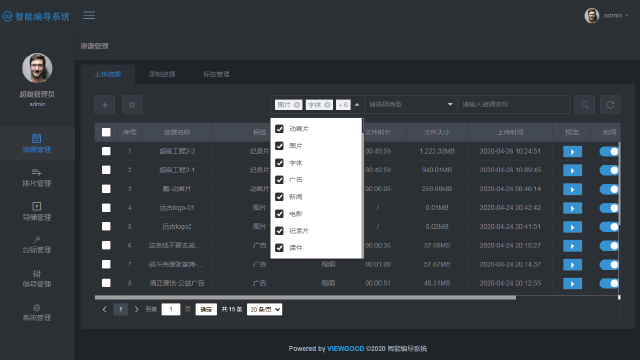Collapse the tag multi-select arrow
640x360 pixels.
[357, 105]
